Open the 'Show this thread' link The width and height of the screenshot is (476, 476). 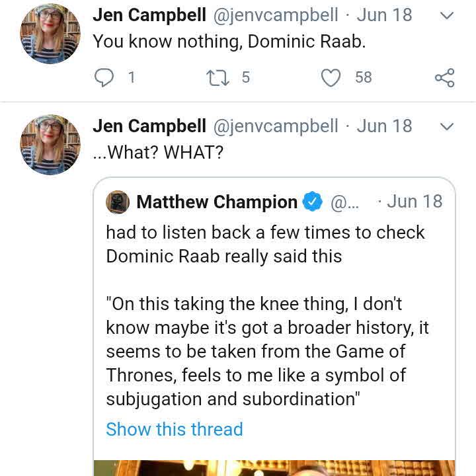[174, 429]
